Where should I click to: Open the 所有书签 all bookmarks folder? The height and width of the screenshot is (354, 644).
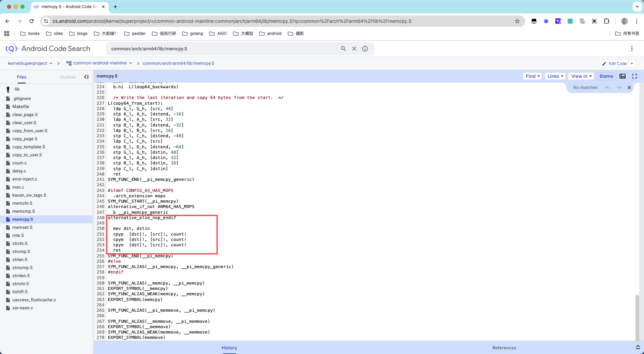pyautogui.click(x=627, y=34)
